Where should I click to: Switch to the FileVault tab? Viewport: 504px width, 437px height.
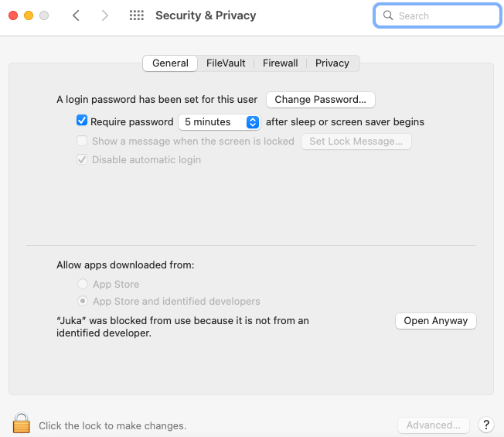226,63
